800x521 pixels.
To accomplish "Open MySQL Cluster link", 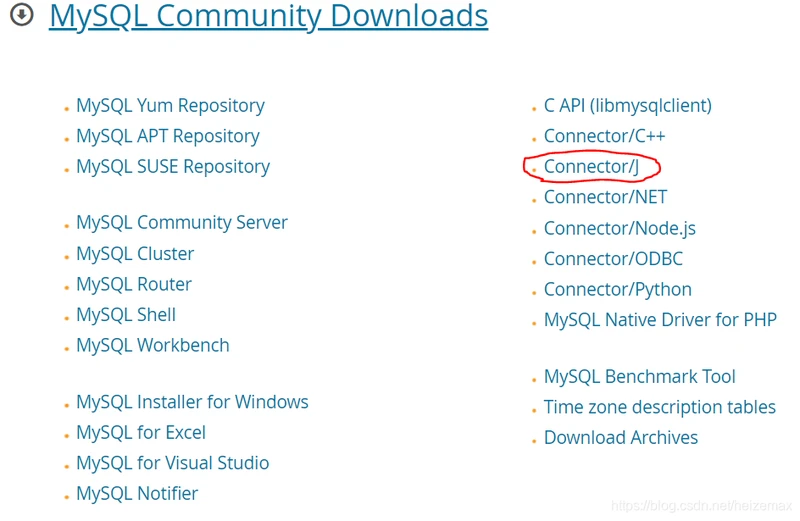I will tap(135, 254).
